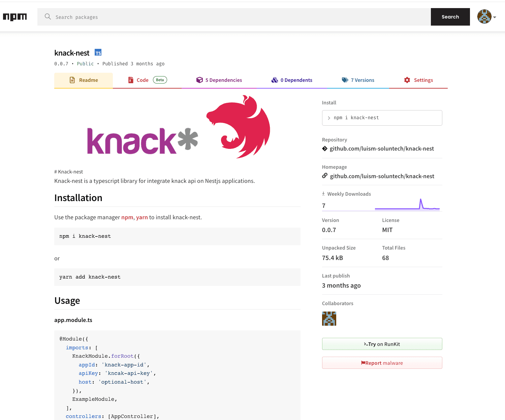Switch to the 7 Versions tab
Image resolution: width=505 pixels, height=420 pixels.
[x=362, y=80]
